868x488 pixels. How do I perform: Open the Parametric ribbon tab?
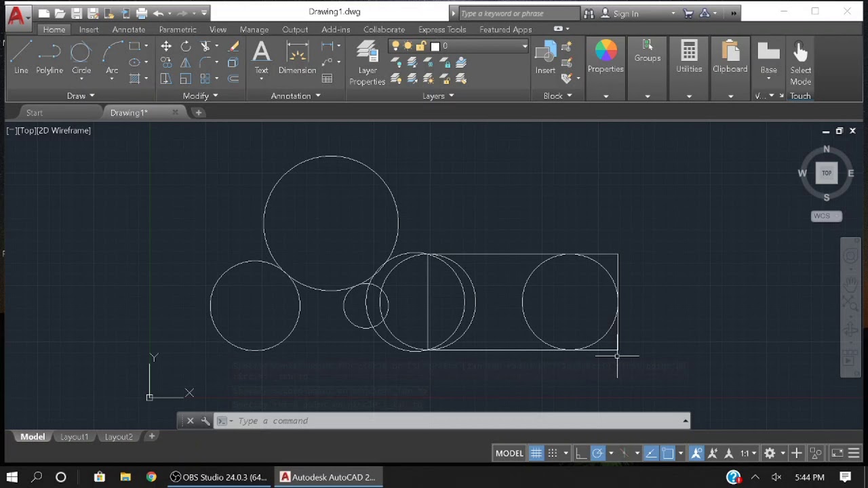click(x=178, y=29)
